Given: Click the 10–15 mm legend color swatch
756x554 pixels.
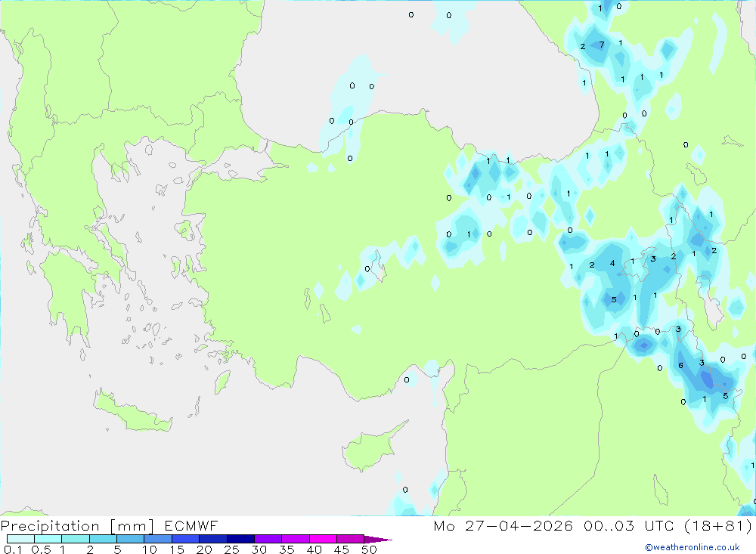Looking at the screenshot, I should pos(158,539).
